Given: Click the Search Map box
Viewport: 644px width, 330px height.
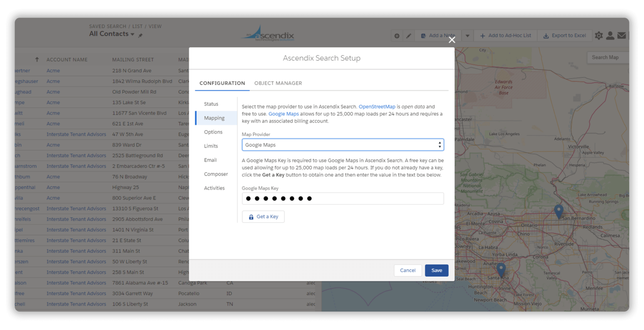Looking at the screenshot, I should 608,57.
